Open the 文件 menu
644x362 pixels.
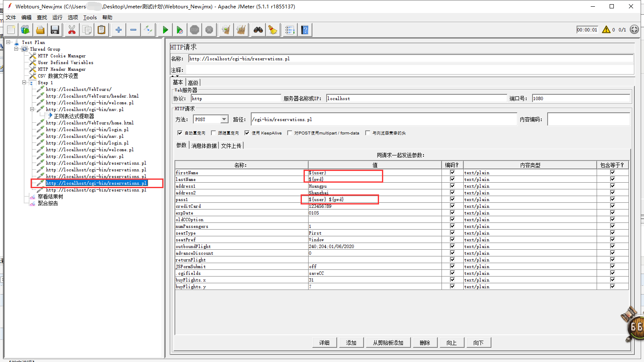pyautogui.click(x=11, y=17)
